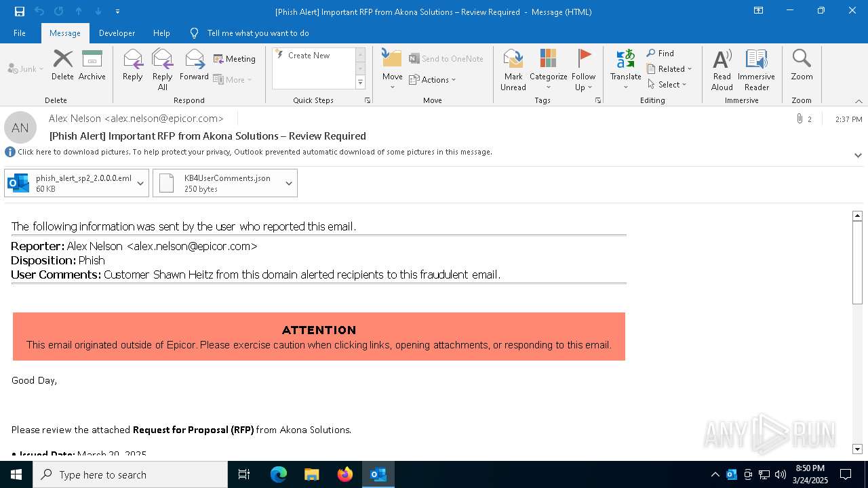Image resolution: width=868 pixels, height=488 pixels.
Task: Click Send to OneNote
Action: pos(446,59)
